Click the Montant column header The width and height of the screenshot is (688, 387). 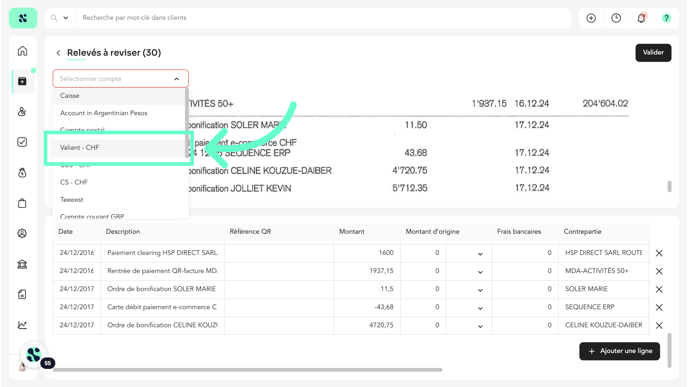click(x=351, y=231)
